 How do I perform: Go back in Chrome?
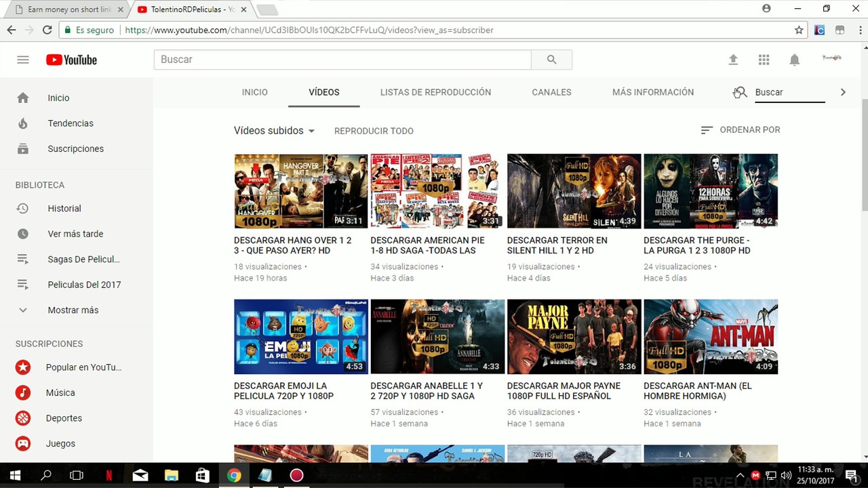[x=12, y=30]
